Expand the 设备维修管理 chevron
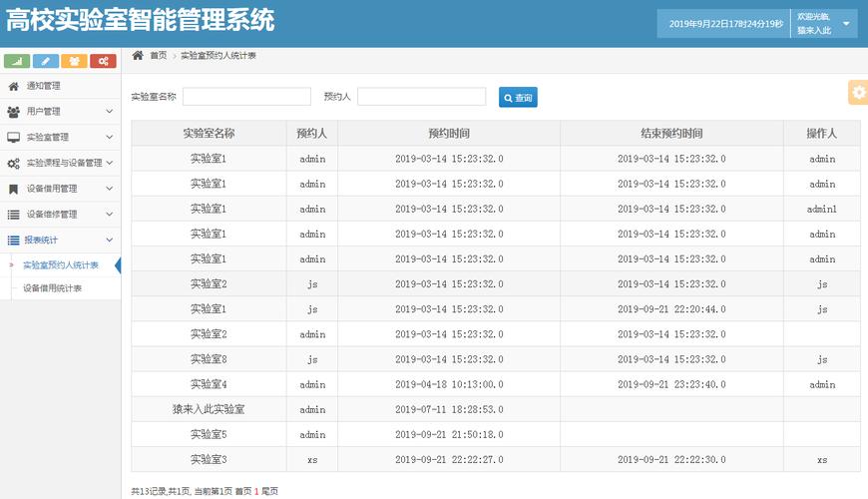Image resolution: width=868 pixels, height=499 pixels. (109, 214)
